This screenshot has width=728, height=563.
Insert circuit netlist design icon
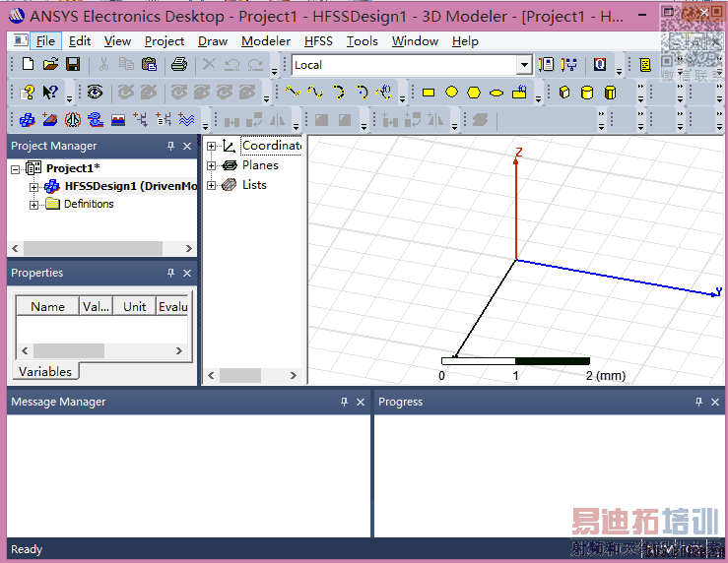(x=164, y=120)
